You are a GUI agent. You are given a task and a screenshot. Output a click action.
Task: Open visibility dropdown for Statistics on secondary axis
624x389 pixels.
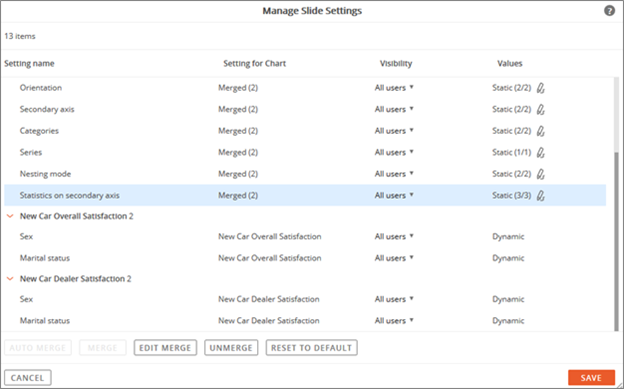394,195
